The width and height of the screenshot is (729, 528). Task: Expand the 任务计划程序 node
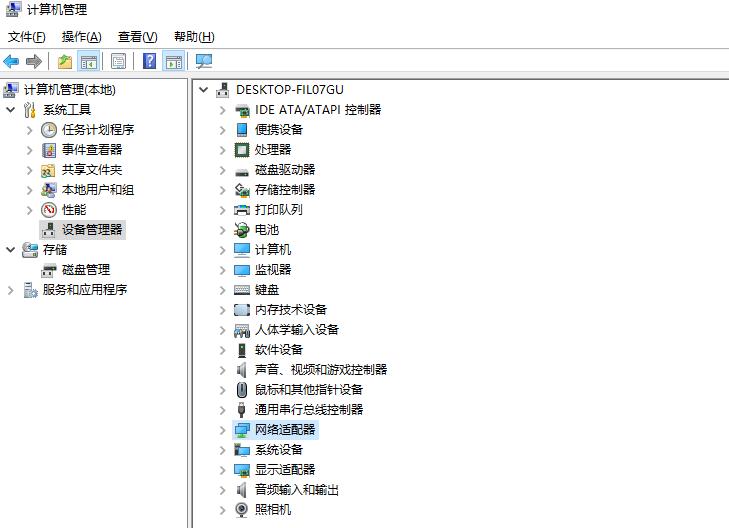[29, 130]
